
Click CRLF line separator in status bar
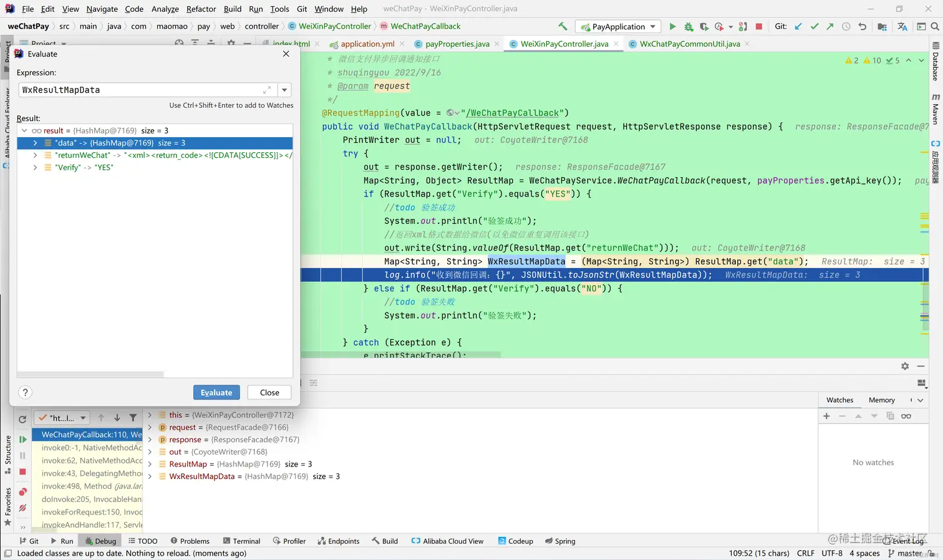(x=806, y=553)
